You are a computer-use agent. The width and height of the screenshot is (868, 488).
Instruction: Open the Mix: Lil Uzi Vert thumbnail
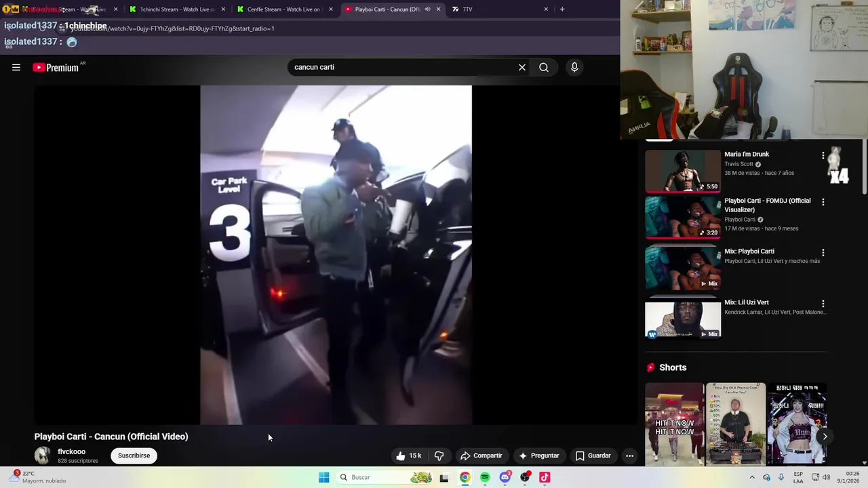tap(683, 318)
